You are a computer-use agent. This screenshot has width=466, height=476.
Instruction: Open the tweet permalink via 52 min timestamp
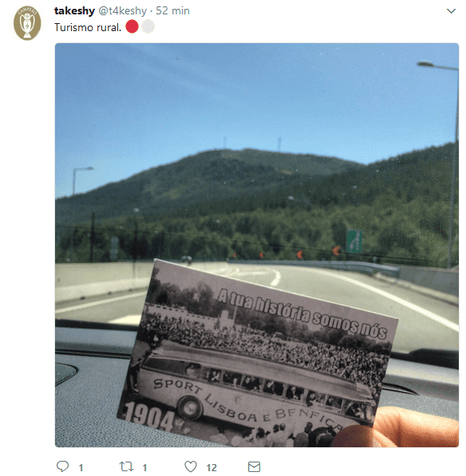coord(172,11)
